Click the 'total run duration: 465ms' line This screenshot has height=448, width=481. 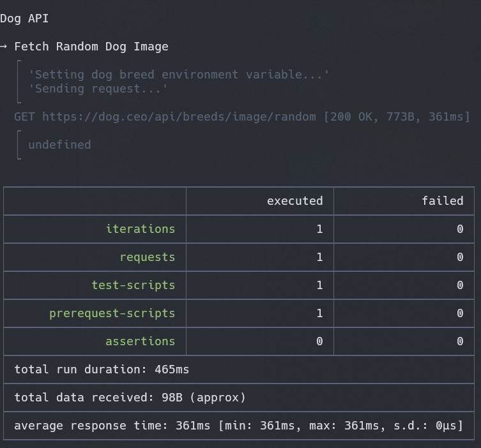[x=102, y=370]
